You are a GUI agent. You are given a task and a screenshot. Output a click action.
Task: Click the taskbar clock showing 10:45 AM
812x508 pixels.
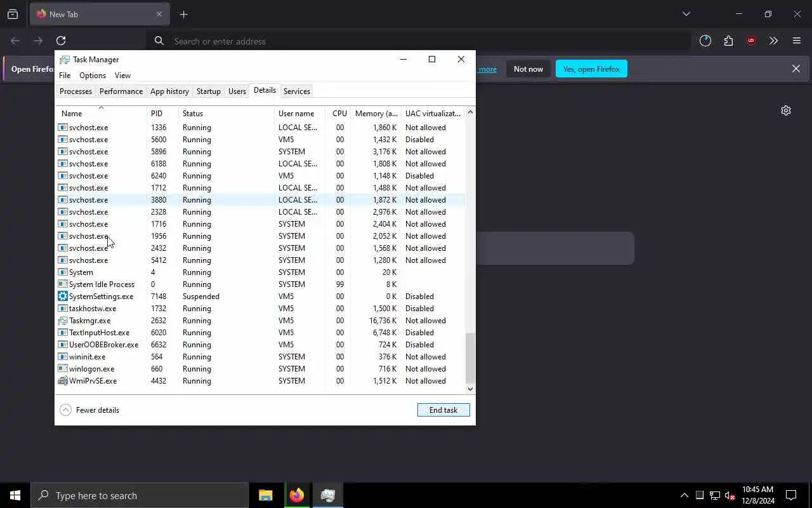pyautogui.click(x=758, y=495)
